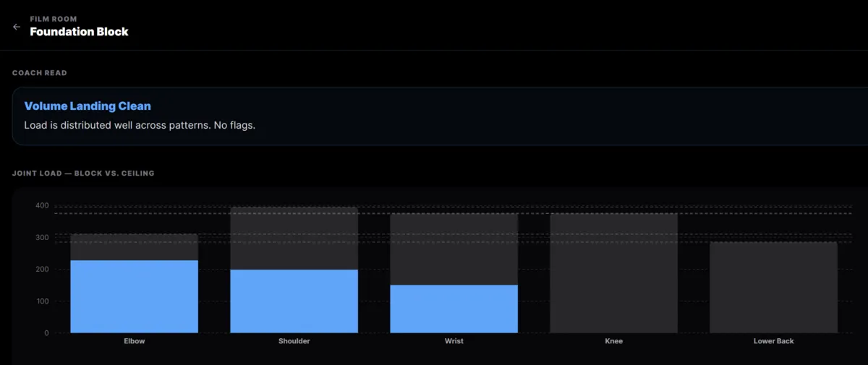
Task: Click the 'Load is distributed well' summary text
Action: [x=140, y=125]
